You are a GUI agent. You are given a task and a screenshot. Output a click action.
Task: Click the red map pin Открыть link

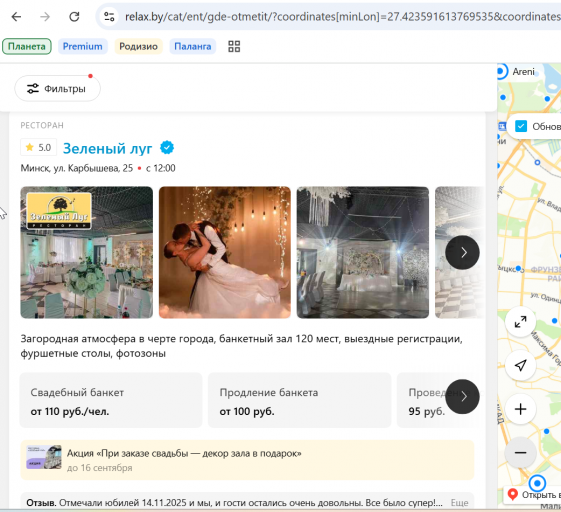click(533, 495)
